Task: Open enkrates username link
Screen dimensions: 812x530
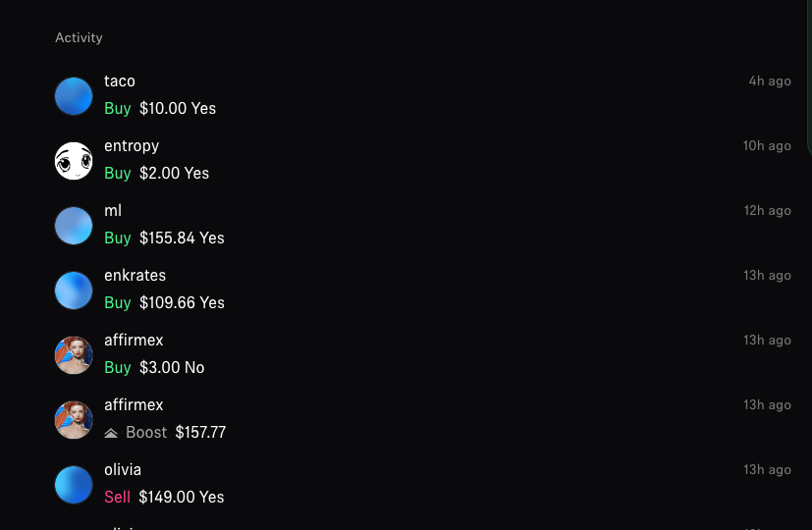Action: click(135, 276)
